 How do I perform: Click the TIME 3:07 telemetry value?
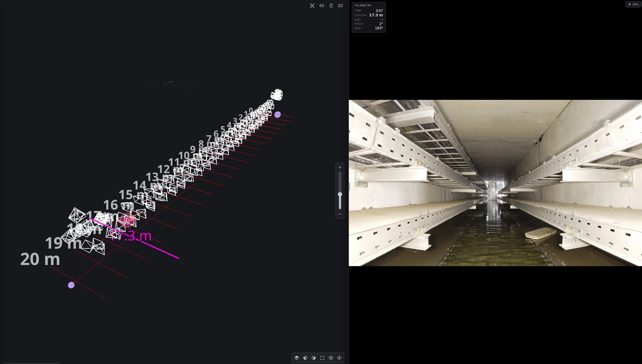pos(379,11)
